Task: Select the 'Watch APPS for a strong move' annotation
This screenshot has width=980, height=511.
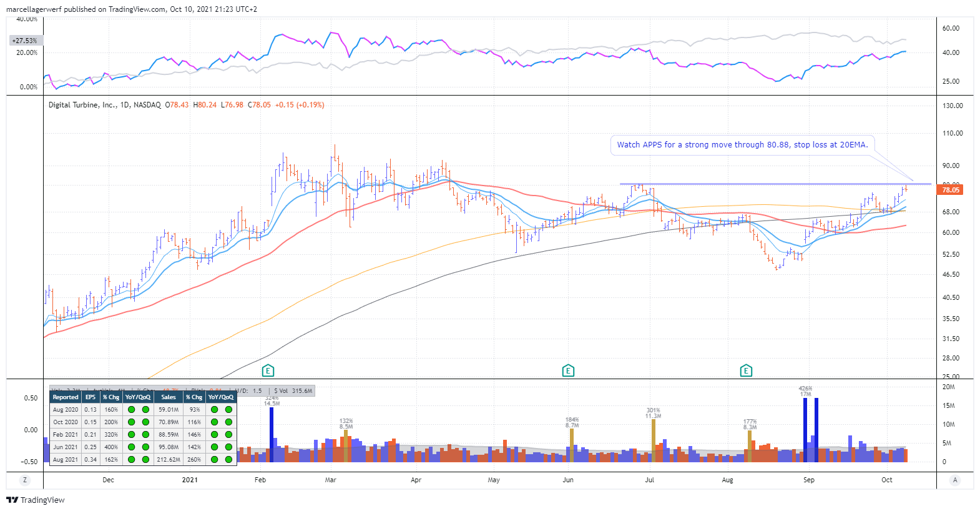Action: coord(742,144)
